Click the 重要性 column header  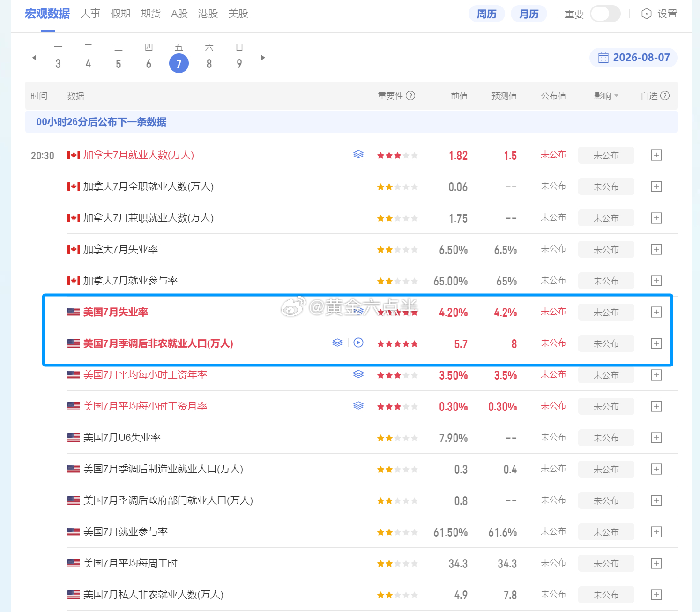390,96
